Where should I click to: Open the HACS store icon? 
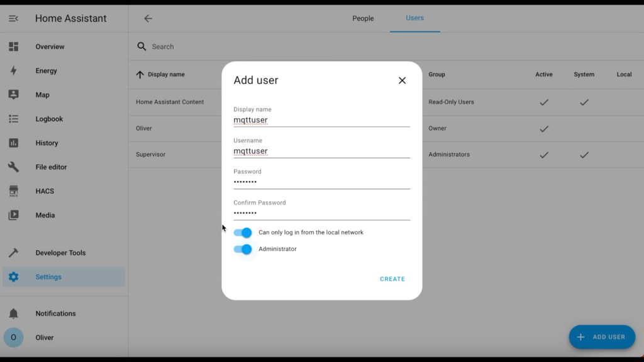click(14, 191)
